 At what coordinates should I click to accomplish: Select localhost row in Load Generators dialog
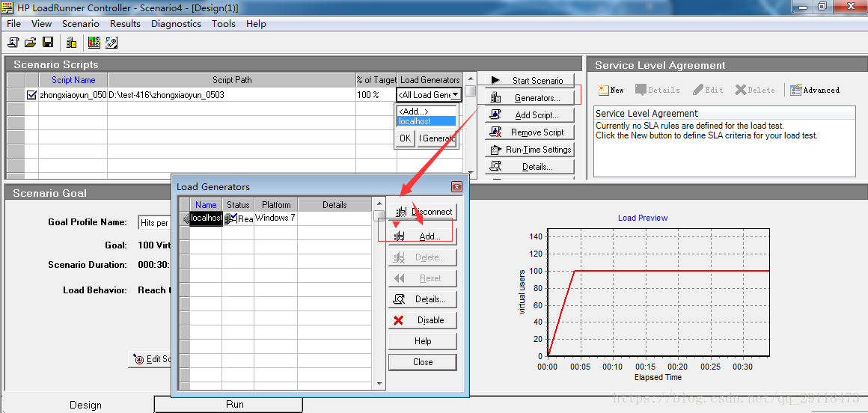[x=206, y=218]
